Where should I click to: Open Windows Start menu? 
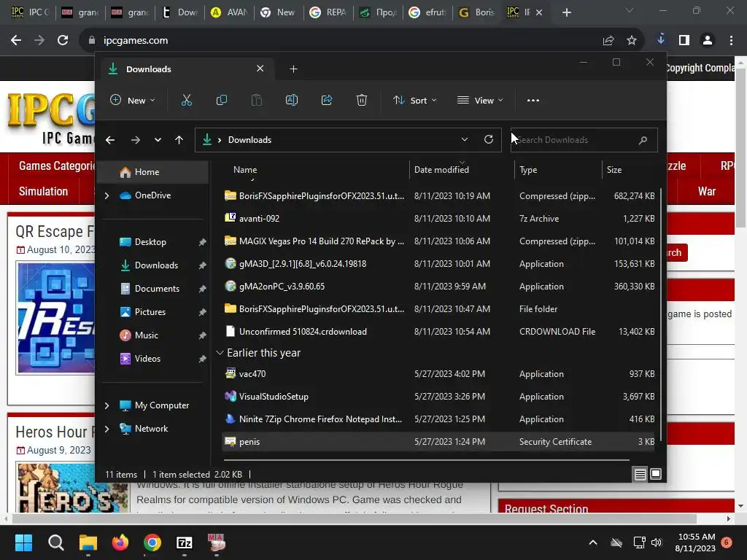[x=23, y=542]
